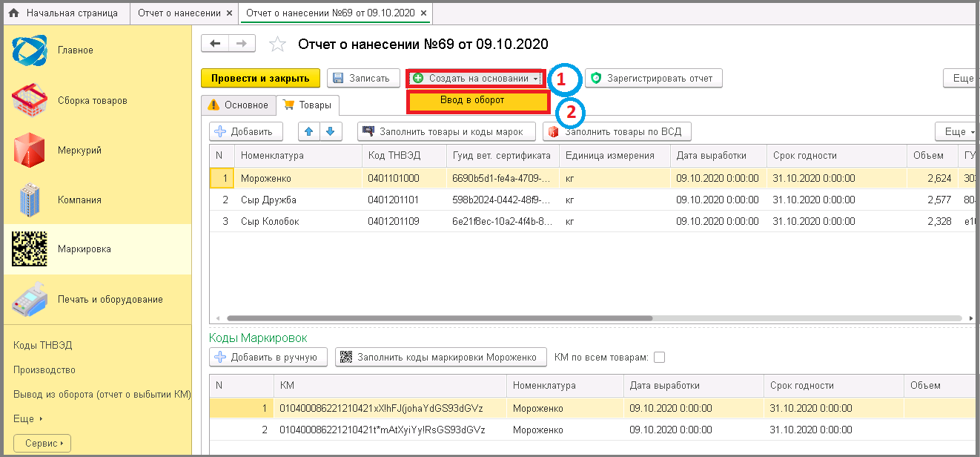
Task: Open the Сборка товаров basket icon
Action: pyautogui.click(x=30, y=100)
